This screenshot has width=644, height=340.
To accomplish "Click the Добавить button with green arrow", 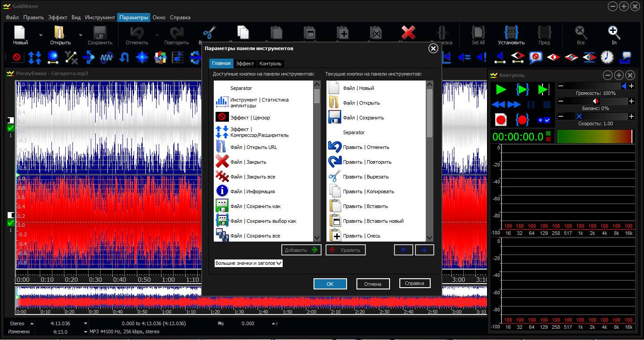I will coord(301,250).
